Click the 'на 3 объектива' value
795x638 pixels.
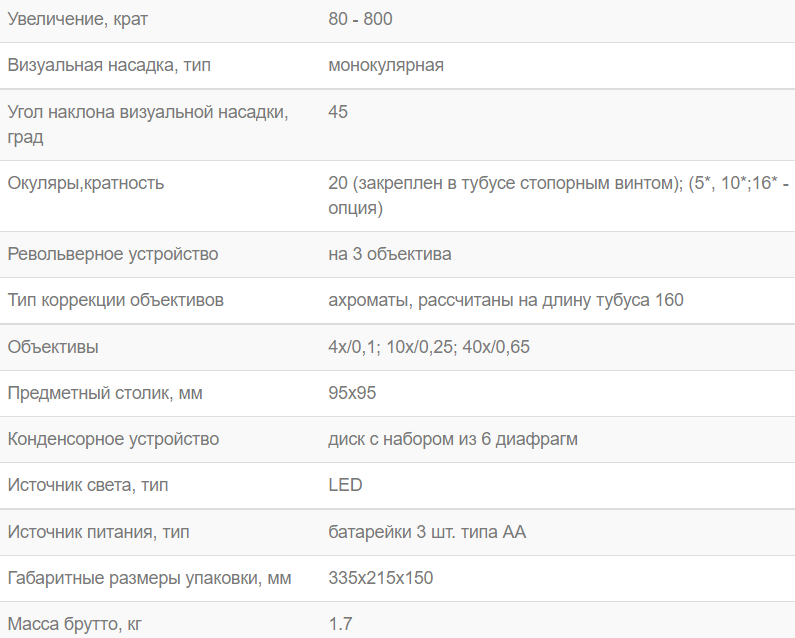pos(389,254)
